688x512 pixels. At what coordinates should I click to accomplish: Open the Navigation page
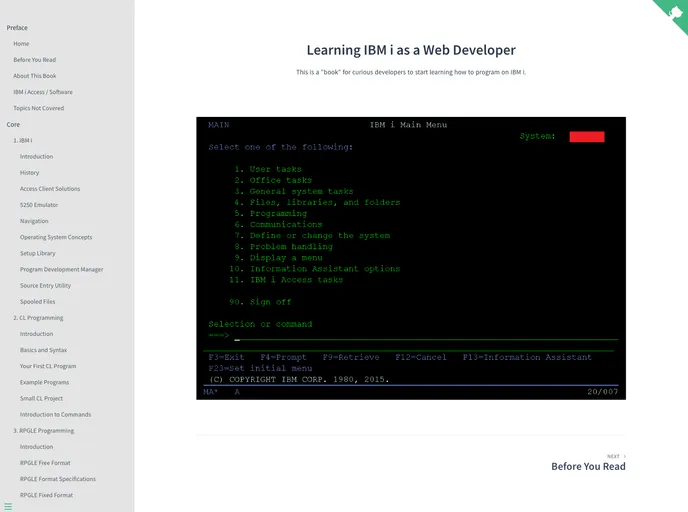34,221
